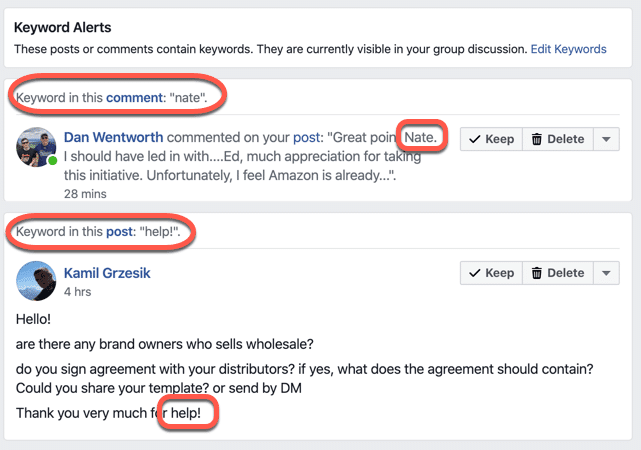Keep Dan Wentworth's comment
This screenshot has height=450, width=641.
[491, 139]
